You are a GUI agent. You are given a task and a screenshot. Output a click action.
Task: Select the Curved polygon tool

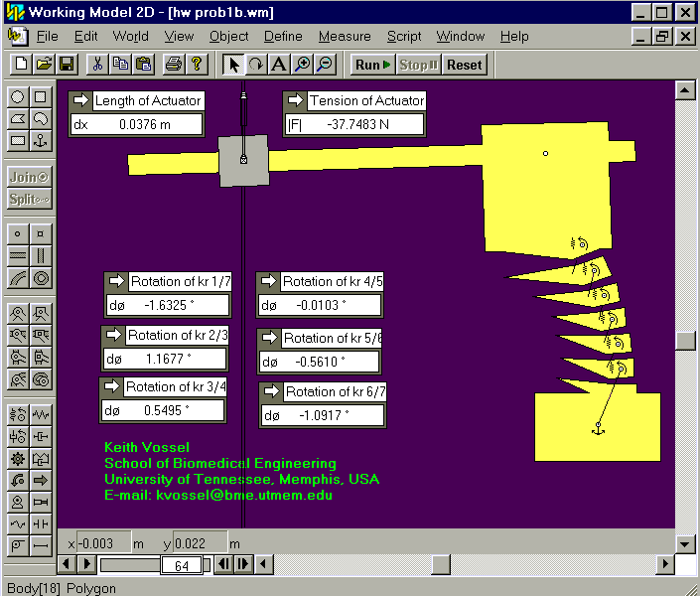click(41, 119)
